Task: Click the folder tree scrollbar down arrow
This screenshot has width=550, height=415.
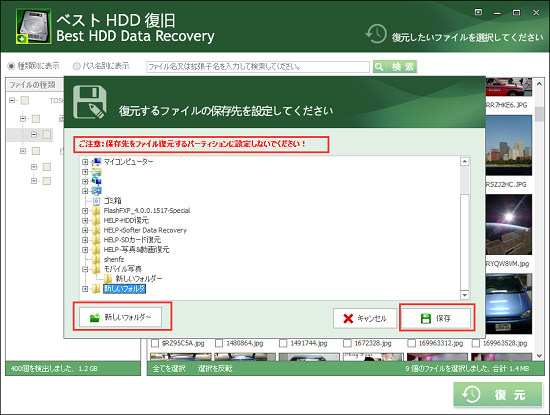Action: [465, 295]
